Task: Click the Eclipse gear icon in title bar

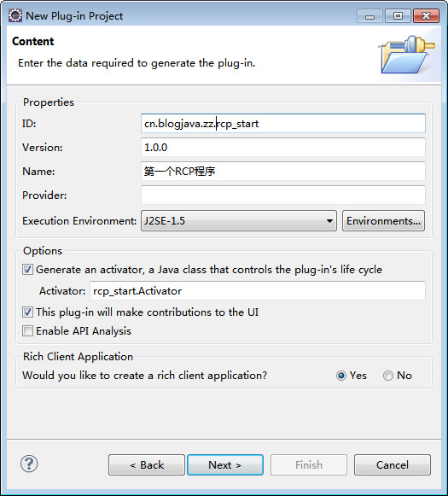Action: click(15, 15)
